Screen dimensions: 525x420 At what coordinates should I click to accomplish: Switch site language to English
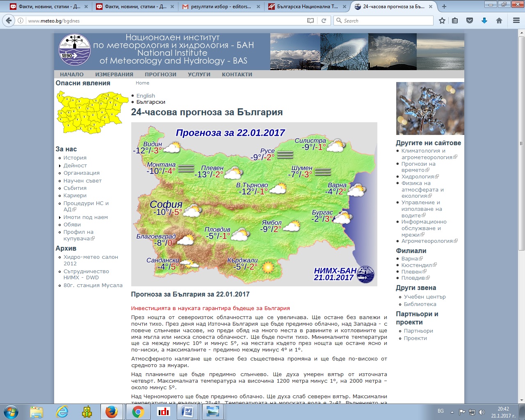[x=146, y=96]
